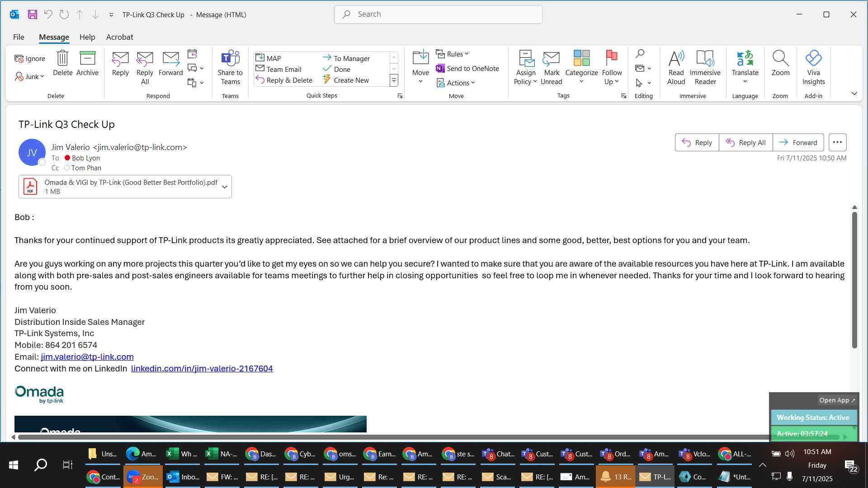Click Reply in the message header

point(697,142)
